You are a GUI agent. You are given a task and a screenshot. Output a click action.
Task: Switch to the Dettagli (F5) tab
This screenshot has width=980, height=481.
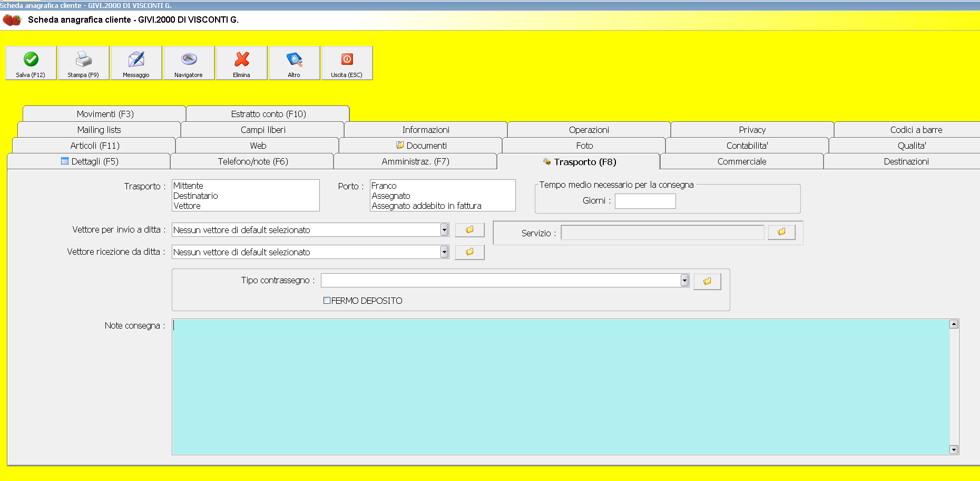(90, 161)
